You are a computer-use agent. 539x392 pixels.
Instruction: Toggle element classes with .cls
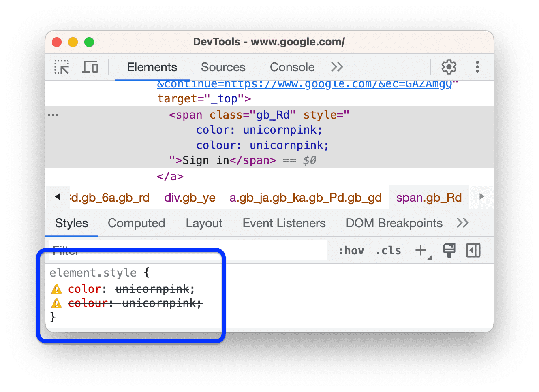point(388,250)
